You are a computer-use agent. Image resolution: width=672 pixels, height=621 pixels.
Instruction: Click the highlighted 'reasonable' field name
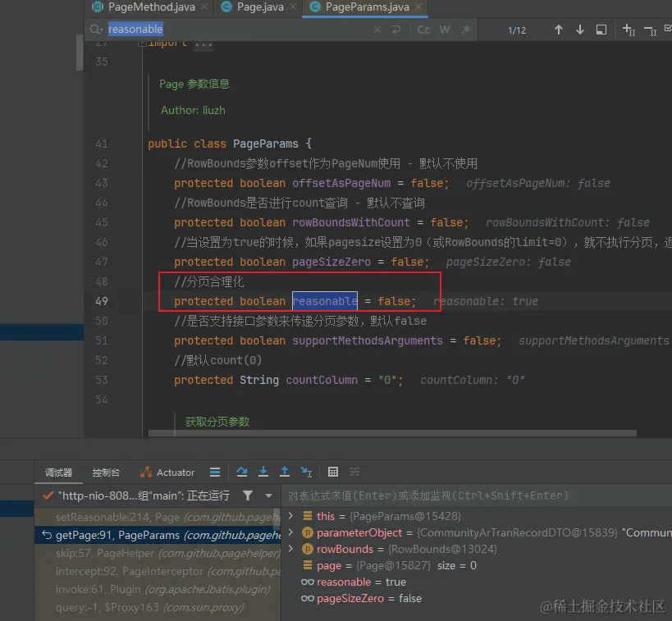click(325, 301)
